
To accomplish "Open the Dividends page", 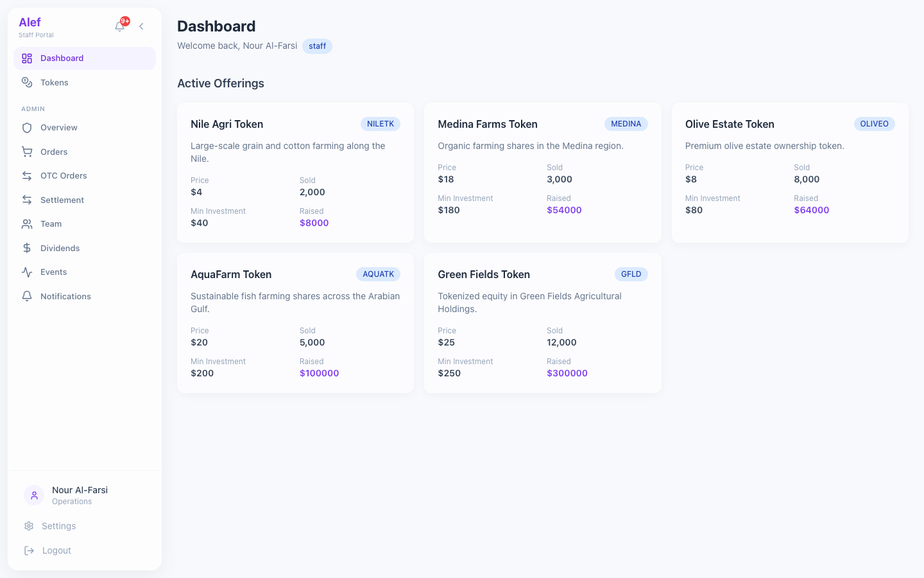I will coord(60,248).
